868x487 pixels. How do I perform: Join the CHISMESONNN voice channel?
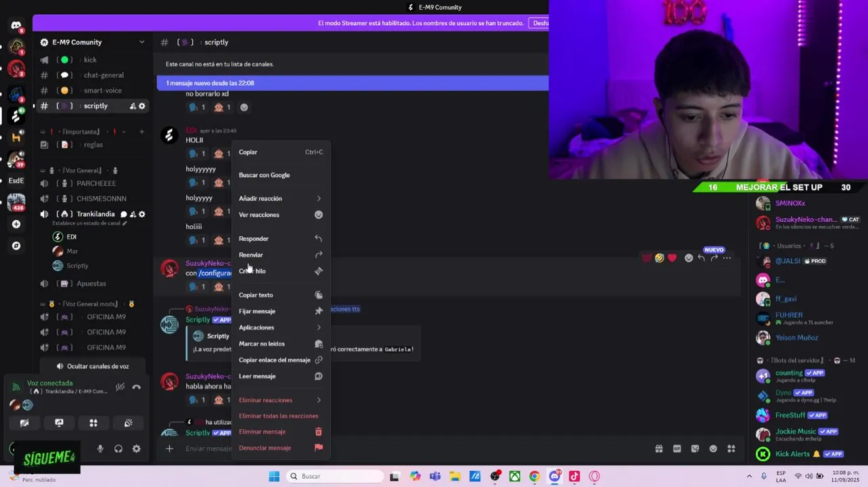coord(93,199)
